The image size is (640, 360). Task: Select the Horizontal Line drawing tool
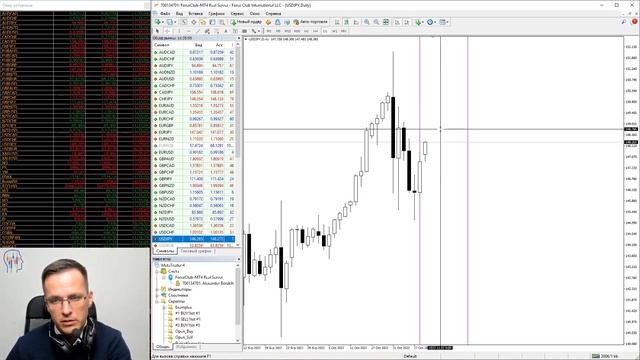[189, 31]
